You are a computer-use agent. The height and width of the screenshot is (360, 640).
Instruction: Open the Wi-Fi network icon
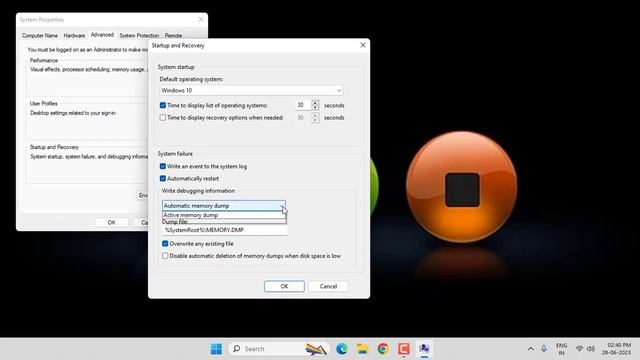pos(579,349)
